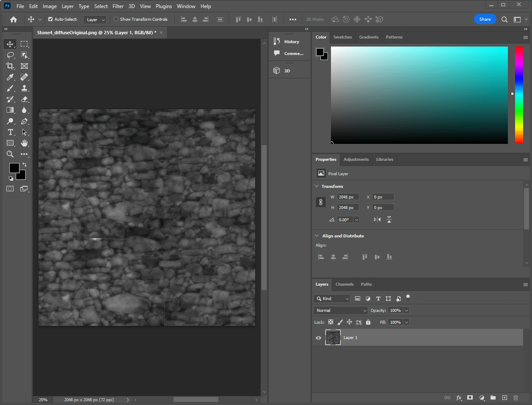This screenshot has width=532, height=405.
Task: Select the Lasso tool
Action: click(x=10, y=55)
